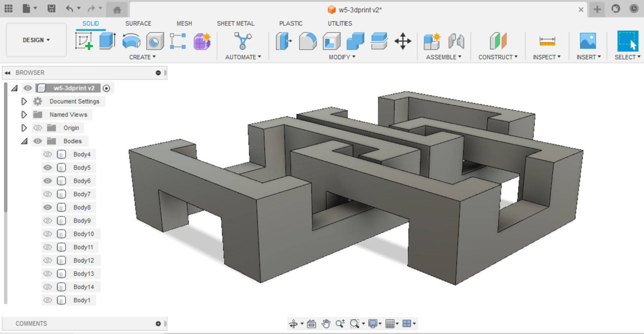Viewport: 644px width, 334px height.
Task: Select the Measure tool
Action: coord(547,41)
